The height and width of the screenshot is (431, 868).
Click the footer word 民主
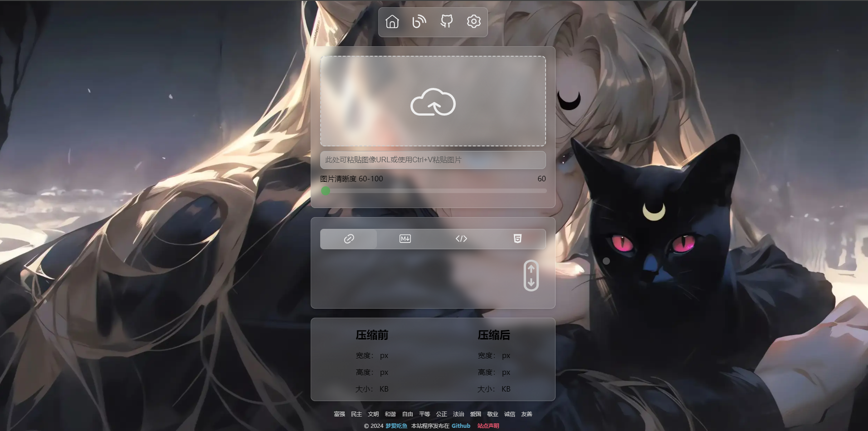click(x=356, y=414)
